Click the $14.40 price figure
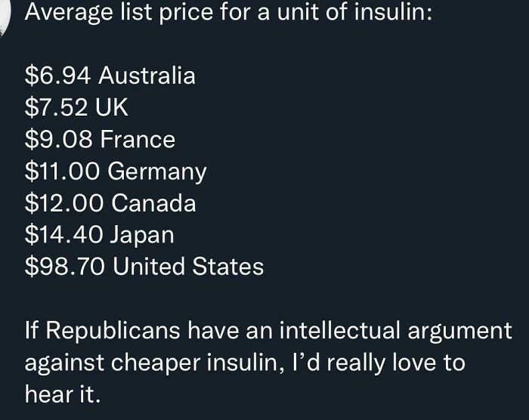This screenshot has height=420, width=529. tap(63, 235)
